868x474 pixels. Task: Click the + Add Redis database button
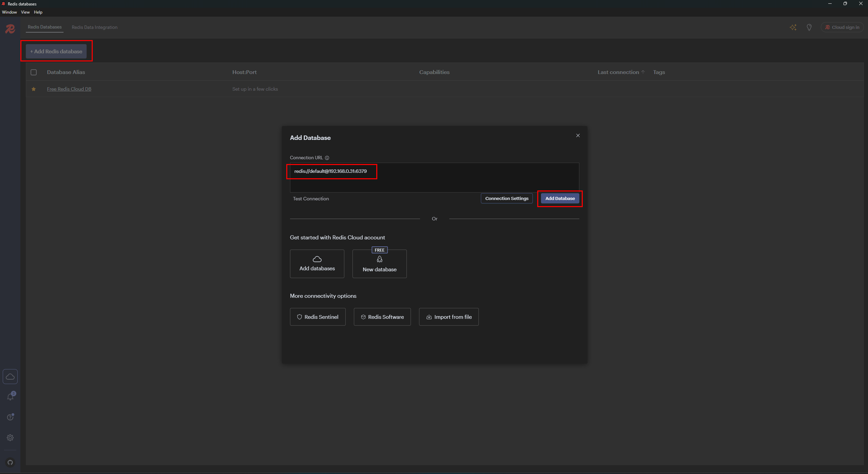[56, 51]
